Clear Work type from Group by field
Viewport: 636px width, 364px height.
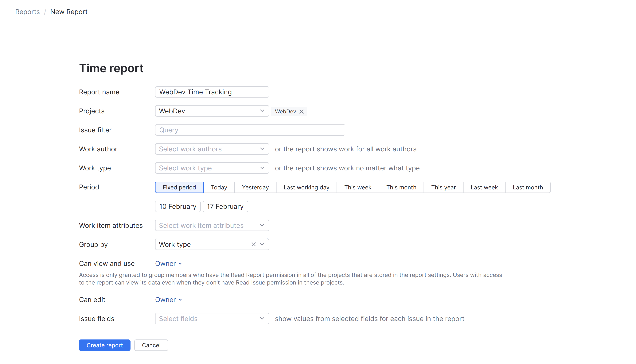click(x=253, y=244)
